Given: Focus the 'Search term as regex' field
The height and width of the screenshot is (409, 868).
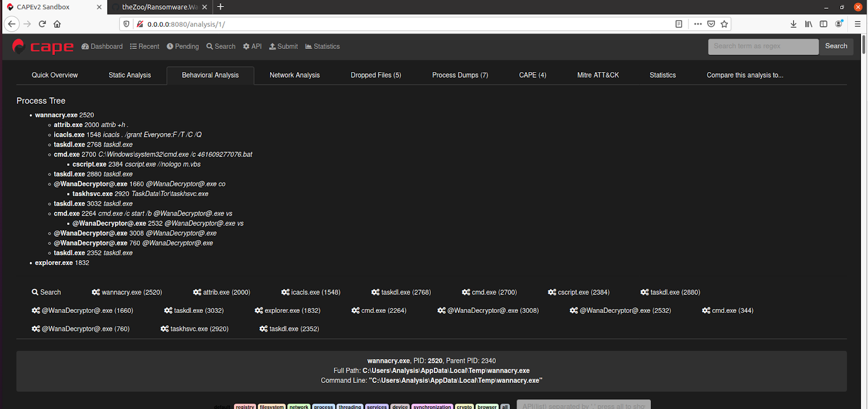Looking at the screenshot, I should coord(763,47).
